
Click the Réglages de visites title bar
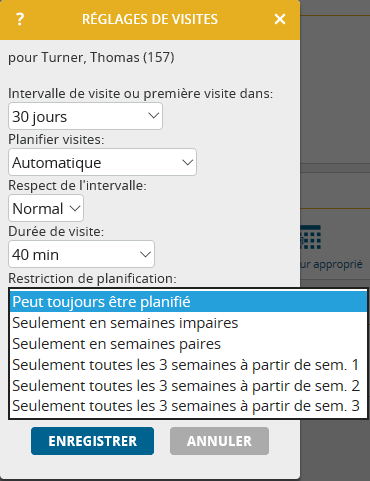tap(150, 20)
